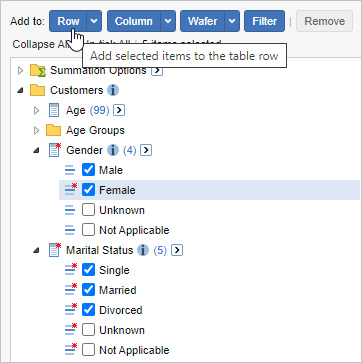The image size is (362, 363).
Task: Click the value icon beside Gender's Unknown
Action: pos(70,210)
